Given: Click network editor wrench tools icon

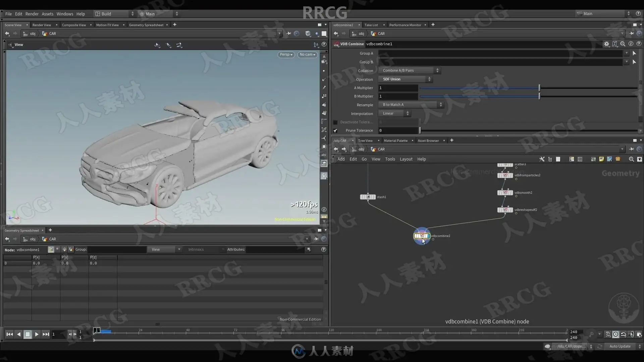Looking at the screenshot, I should click(542, 159).
